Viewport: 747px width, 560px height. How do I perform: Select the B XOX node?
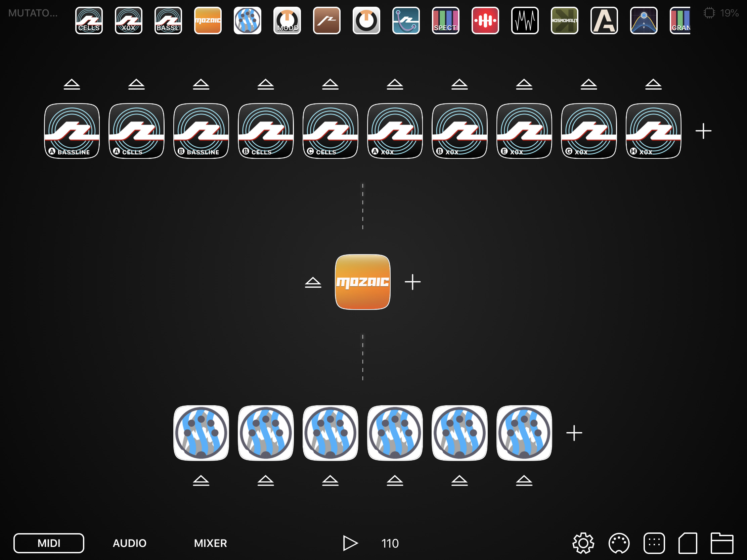click(459, 131)
